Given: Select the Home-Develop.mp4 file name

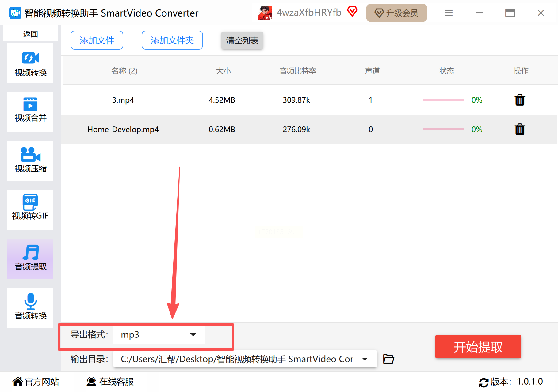Looking at the screenshot, I should coord(123,130).
